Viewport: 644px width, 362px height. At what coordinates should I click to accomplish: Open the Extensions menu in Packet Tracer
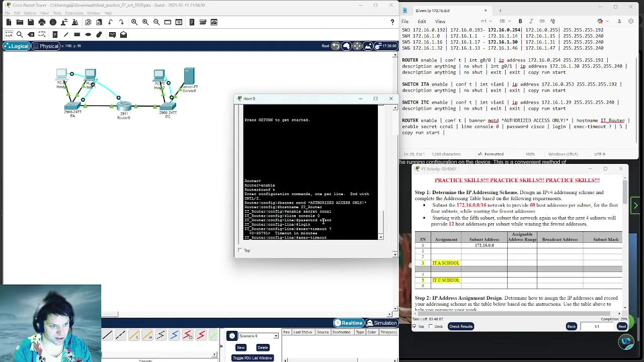pos(75,13)
